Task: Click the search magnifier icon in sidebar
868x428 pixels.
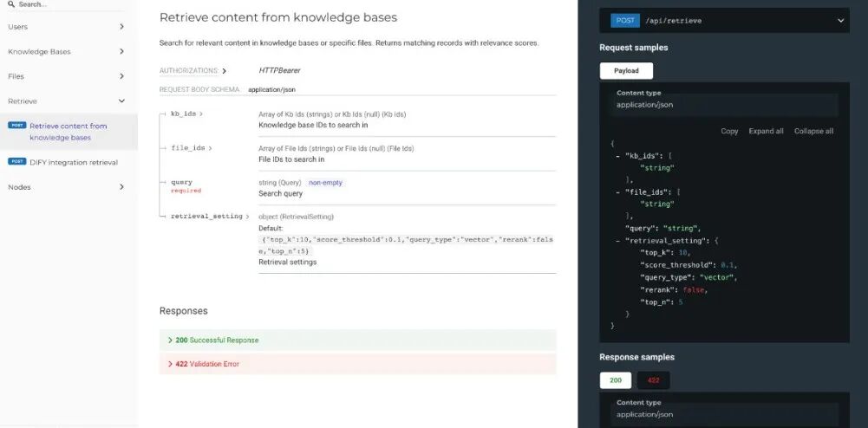Action: pyautogui.click(x=10, y=4)
